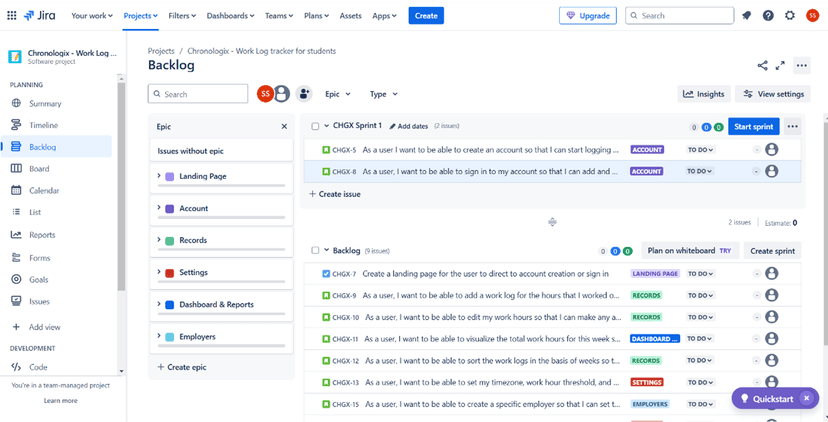Open the Teams menu
Screen dimensions: 828x422
tap(279, 16)
